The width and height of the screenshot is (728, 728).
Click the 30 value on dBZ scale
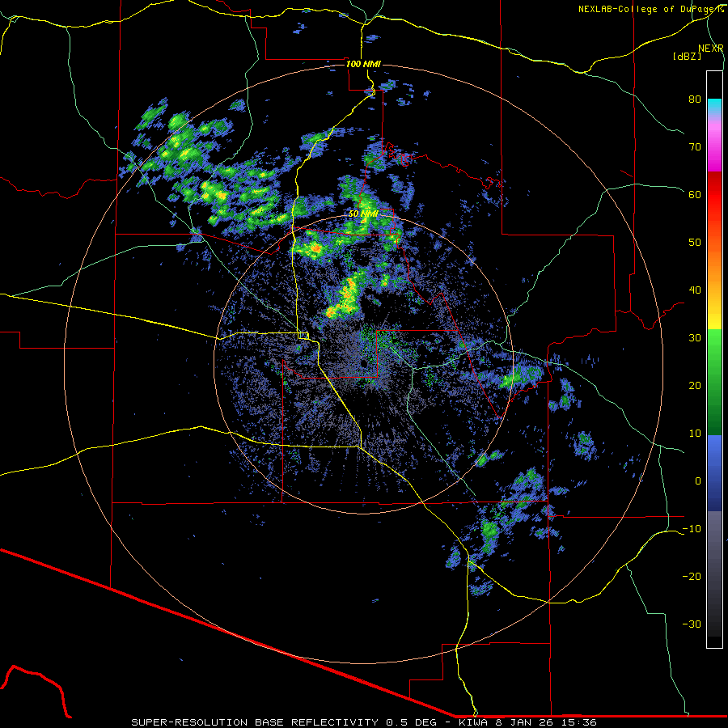695,338
